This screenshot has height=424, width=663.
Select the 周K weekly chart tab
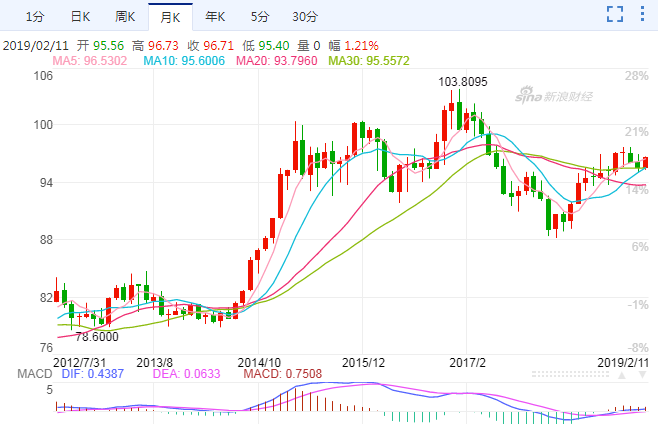pyautogui.click(x=125, y=17)
